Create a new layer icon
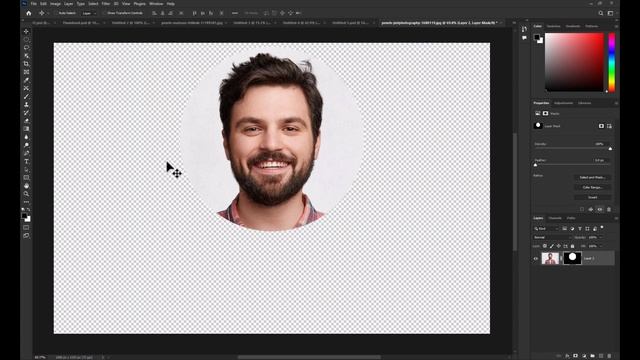The width and height of the screenshot is (640, 360). click(x=601, y=356)
